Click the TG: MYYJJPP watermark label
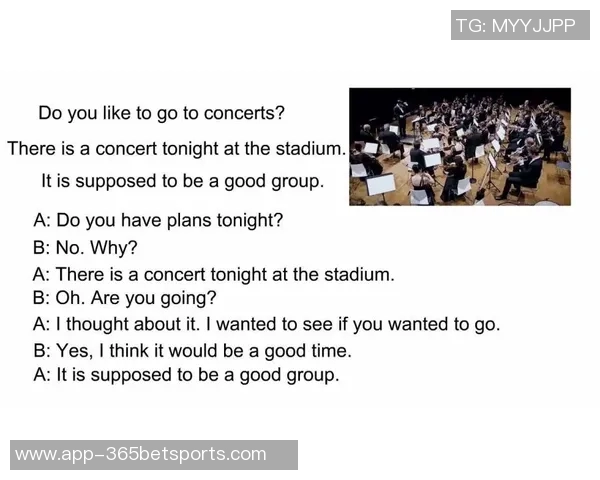The image size is (600, 480). 516,25
